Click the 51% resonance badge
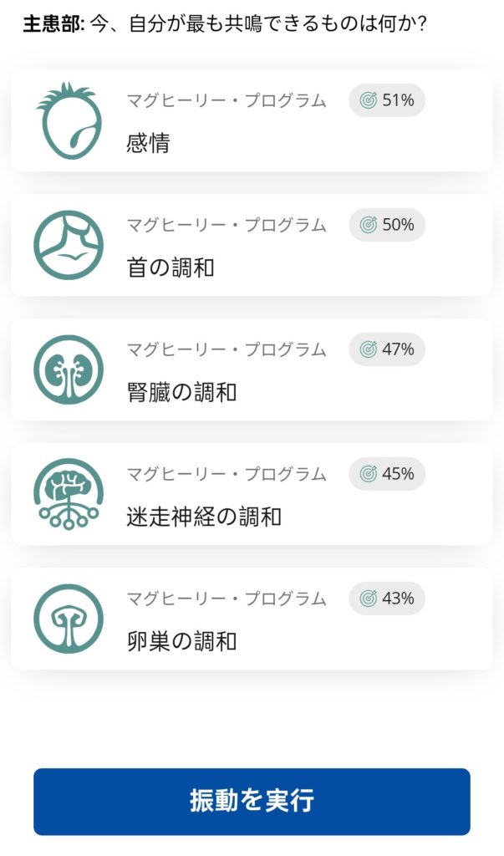The width and height of the screenshot is (504, 856). pos(387,100)
